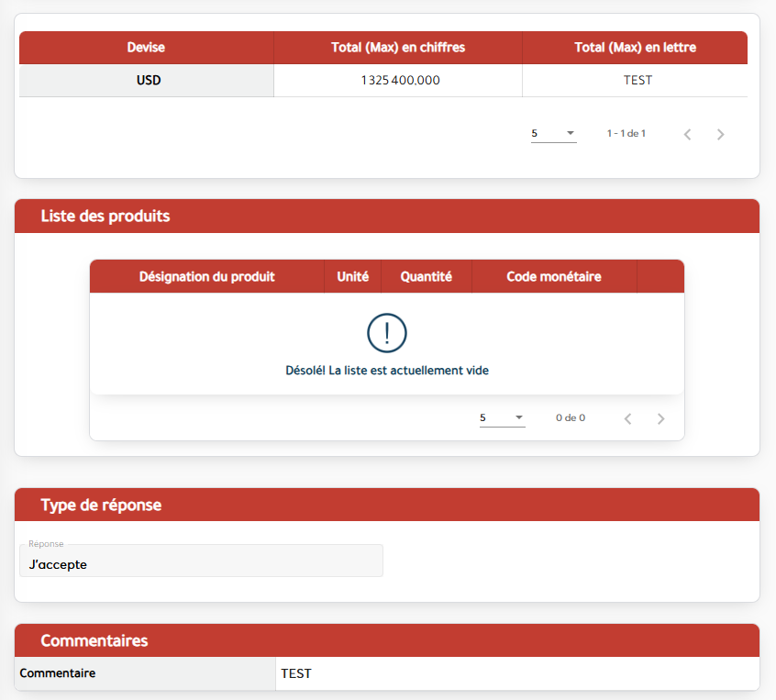This screenshot has width=776, height=700.
Task: Open the Réponse field showing J'accepte
Action: 201,561
